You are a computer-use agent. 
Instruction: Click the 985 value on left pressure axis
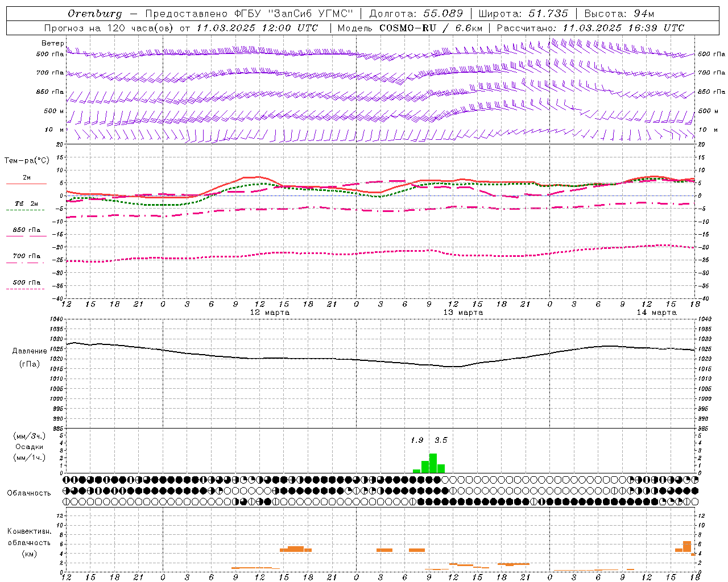[57, 429]
